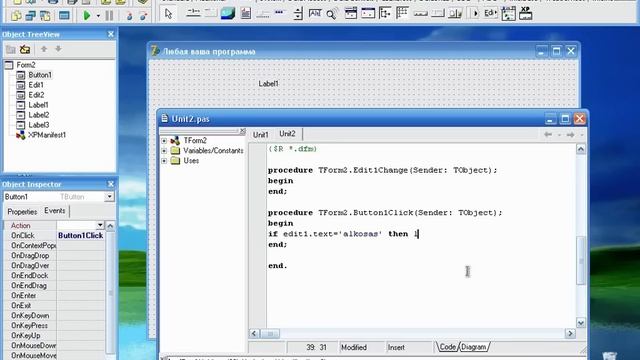Open the forward navigation history dropdown
640x360 pixels.
582,135
